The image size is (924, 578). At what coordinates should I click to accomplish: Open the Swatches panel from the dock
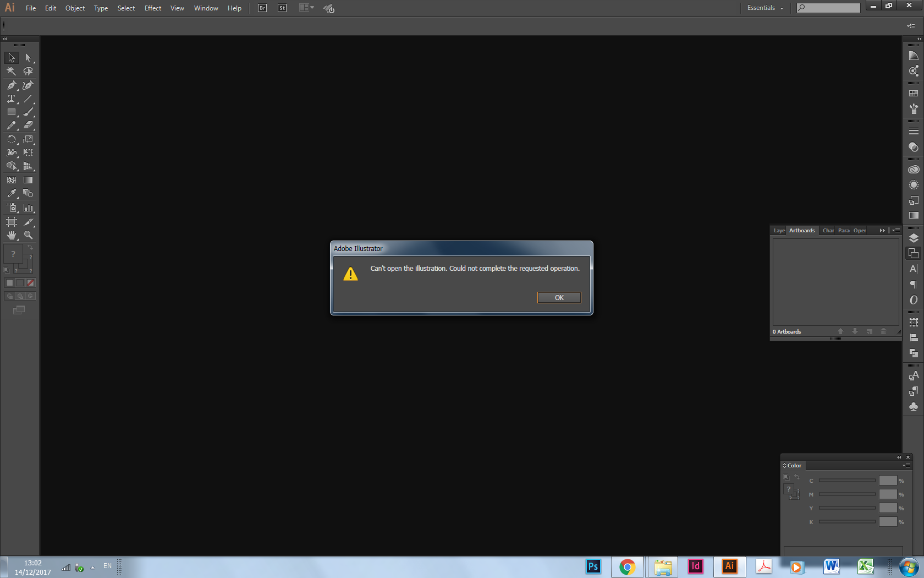[914, 94]
